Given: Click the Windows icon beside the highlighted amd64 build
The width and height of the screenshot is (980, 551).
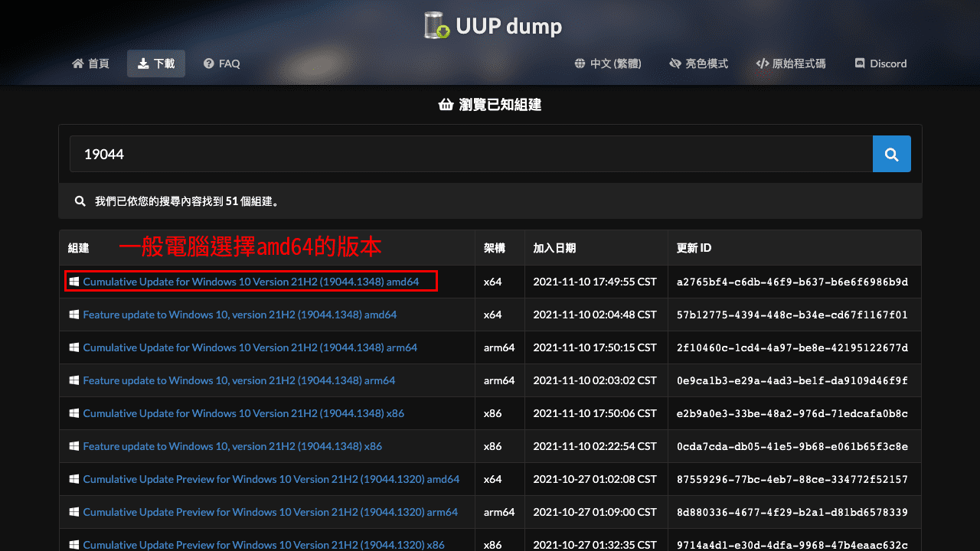Looking at the screenshot, I should (x=74, y=281).
